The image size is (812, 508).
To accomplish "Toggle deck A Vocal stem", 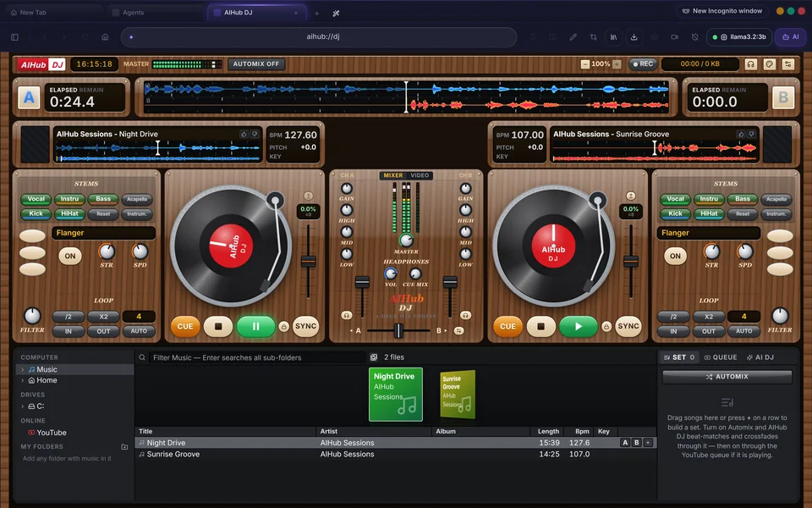I will click(36, 199).
